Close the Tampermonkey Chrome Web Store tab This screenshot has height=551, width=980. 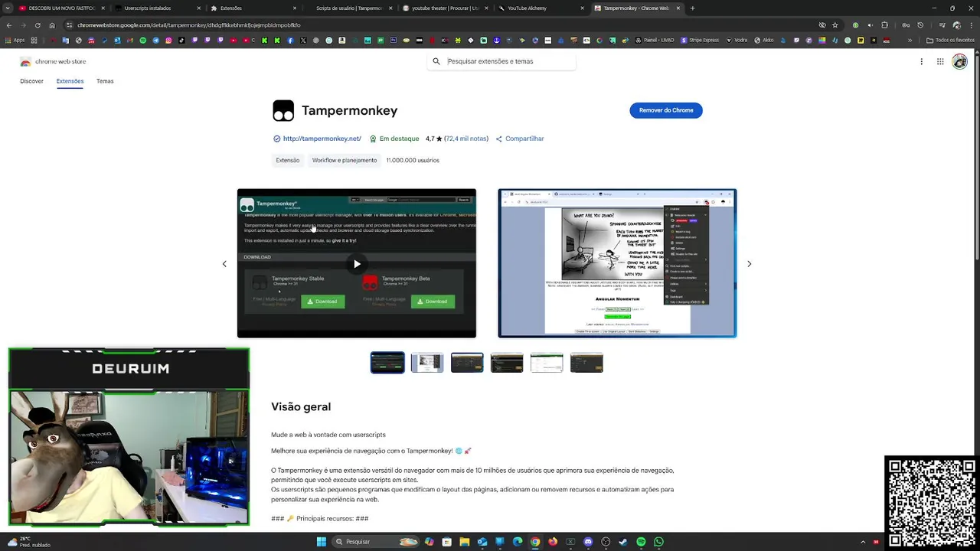tap(678, 8)
